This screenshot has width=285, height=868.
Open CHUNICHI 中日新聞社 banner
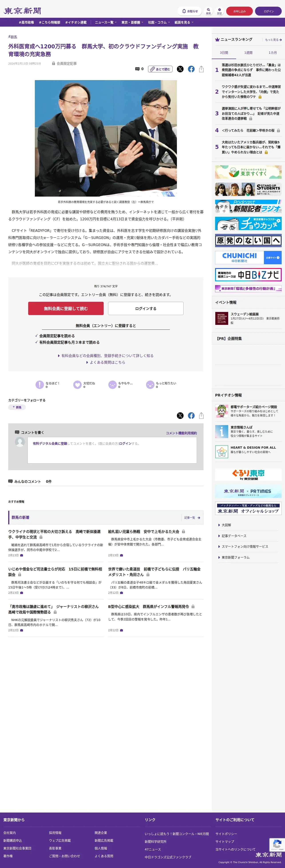248,258
